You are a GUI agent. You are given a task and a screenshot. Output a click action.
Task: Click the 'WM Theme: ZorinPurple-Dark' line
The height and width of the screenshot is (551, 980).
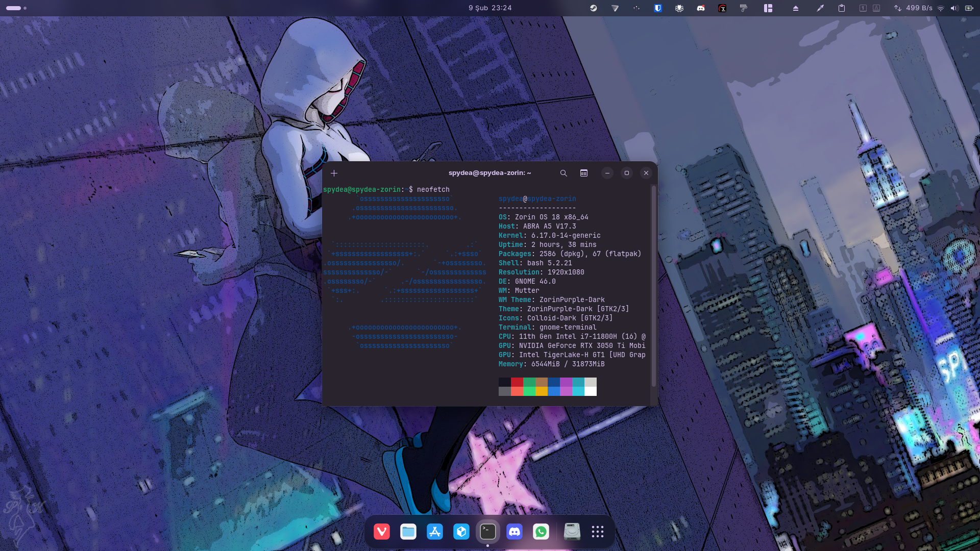pos(552,300)
